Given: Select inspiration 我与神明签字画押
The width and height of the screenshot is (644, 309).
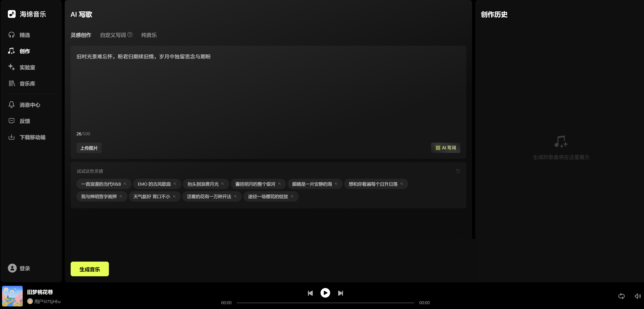Looking at the screenshot, I should click(x=102, y=197).
